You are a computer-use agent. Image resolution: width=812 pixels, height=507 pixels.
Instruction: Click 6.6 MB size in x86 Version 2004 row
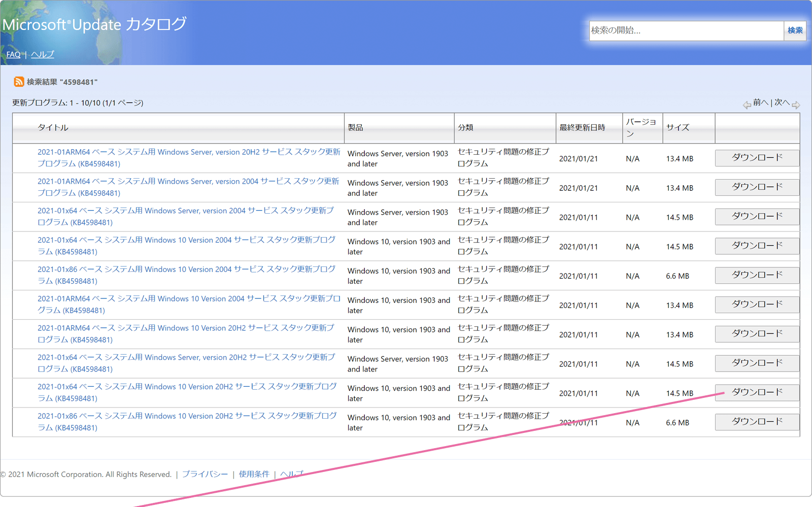678,276
